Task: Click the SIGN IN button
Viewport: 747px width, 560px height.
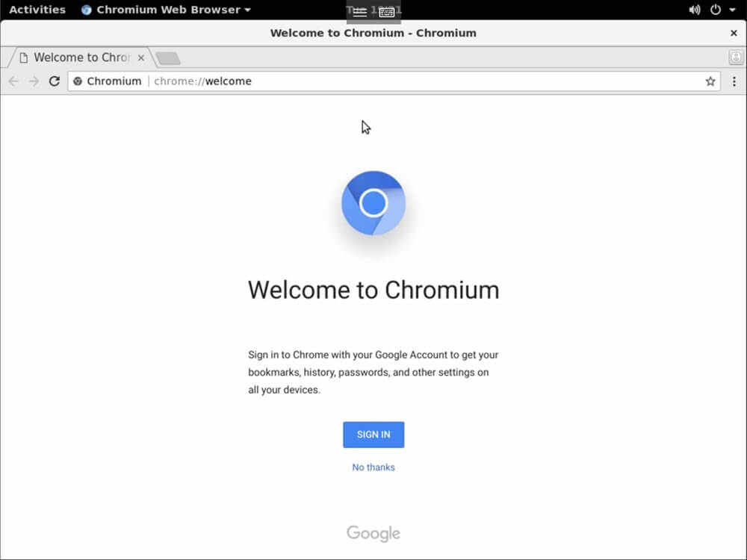Action: pyautogui.click(x=373, y=435)
